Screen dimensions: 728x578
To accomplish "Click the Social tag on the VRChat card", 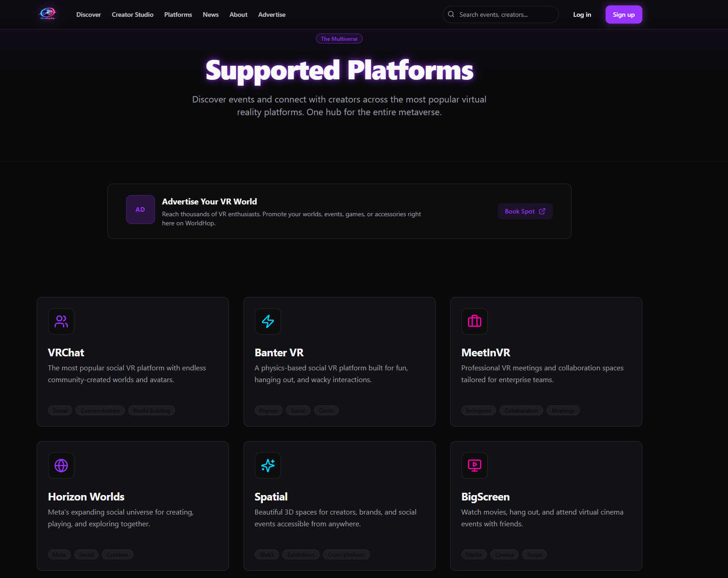I will click(60, 410).
